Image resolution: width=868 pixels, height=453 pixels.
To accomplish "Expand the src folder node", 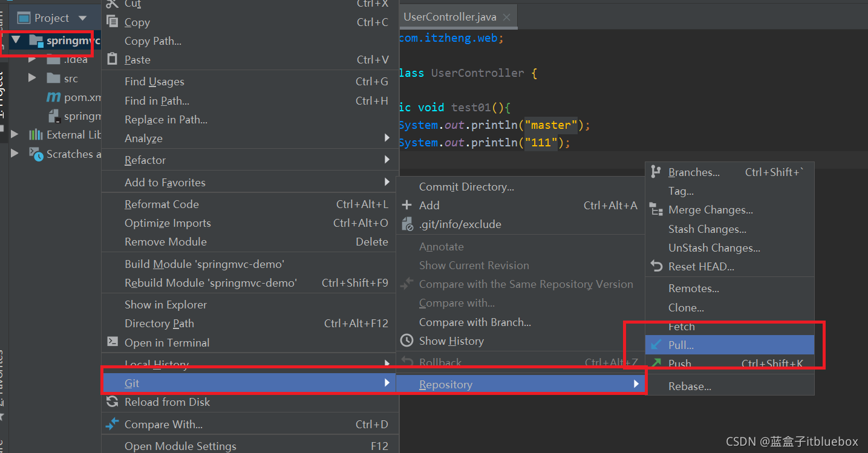I will pyautogui.click(x=33, y=78).
